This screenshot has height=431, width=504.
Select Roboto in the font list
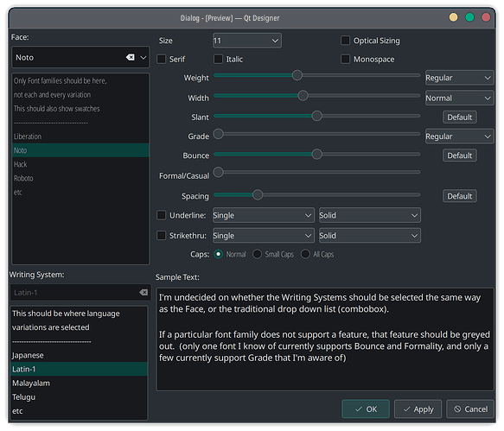80,178
